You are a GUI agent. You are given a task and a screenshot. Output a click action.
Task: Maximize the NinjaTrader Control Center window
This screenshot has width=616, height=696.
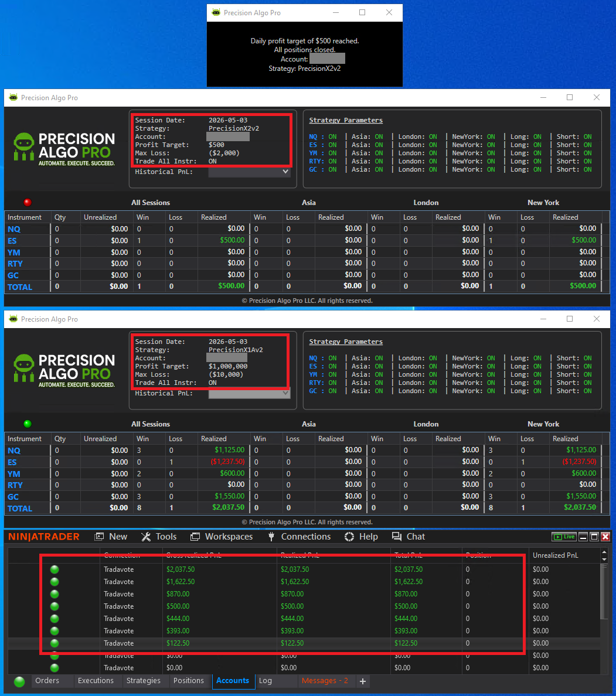pyautogui.click(x=594, y=537)
